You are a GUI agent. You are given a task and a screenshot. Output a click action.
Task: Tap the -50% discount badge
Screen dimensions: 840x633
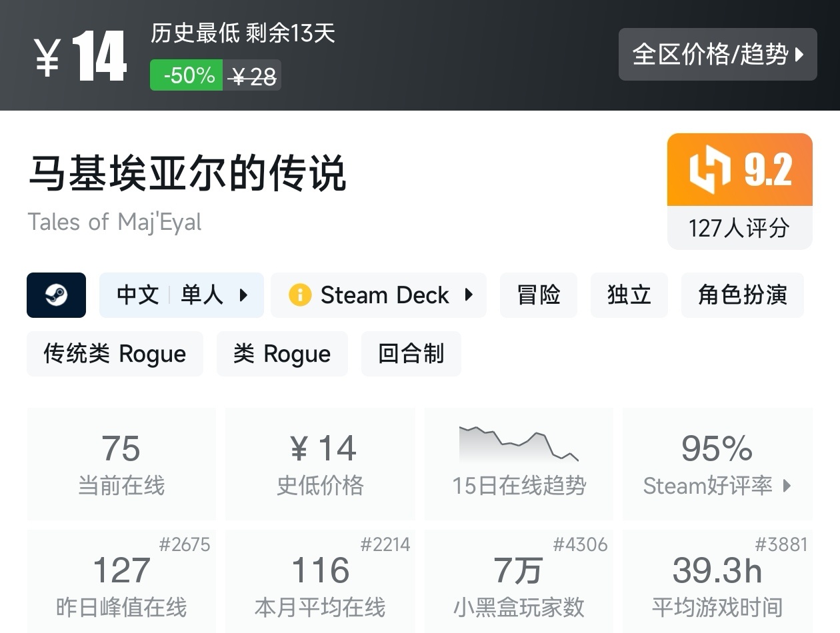(x=186, y=75)
